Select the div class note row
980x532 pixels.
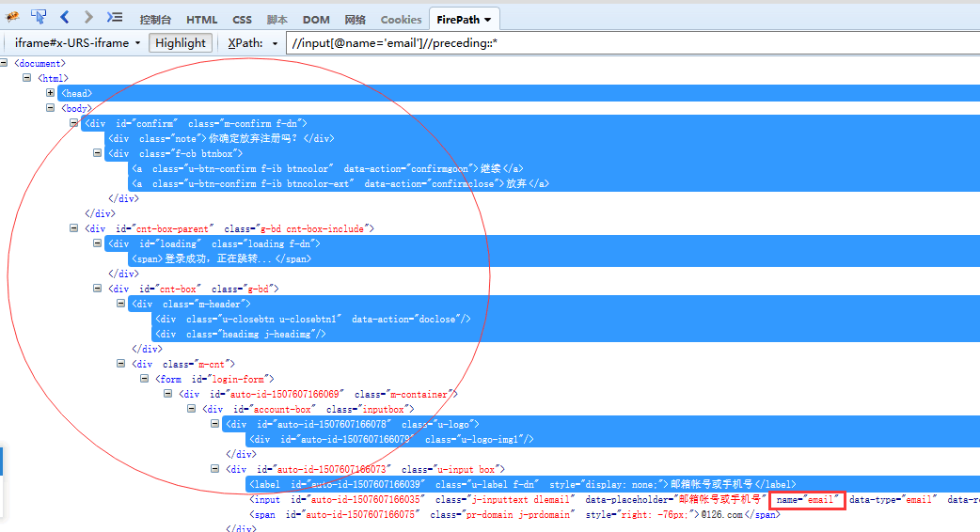coord(542,138)
